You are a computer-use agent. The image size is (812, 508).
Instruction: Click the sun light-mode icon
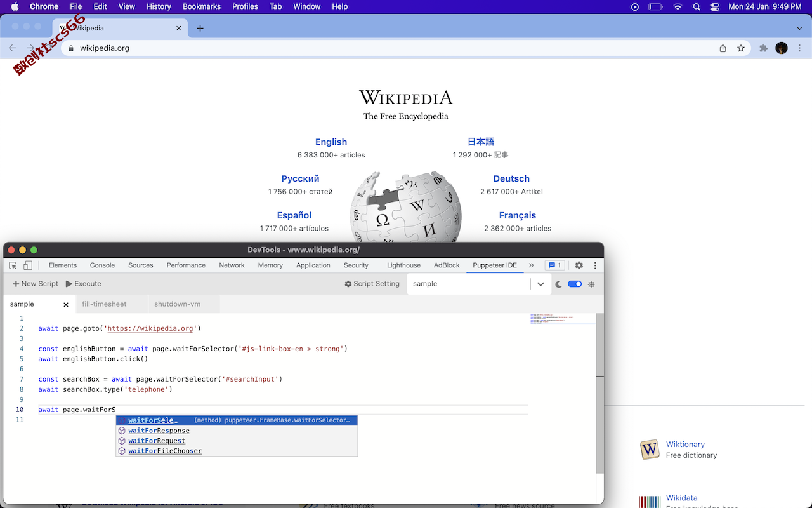591,284
